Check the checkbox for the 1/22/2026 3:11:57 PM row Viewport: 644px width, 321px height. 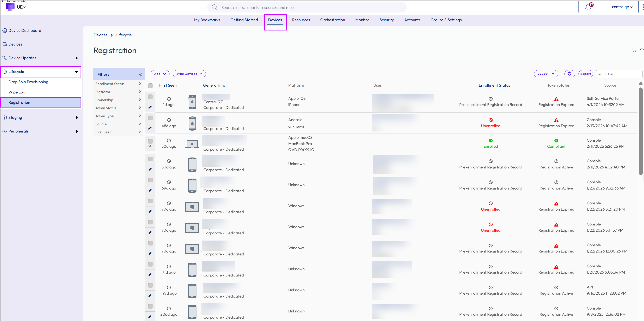(x=150, y=222)
